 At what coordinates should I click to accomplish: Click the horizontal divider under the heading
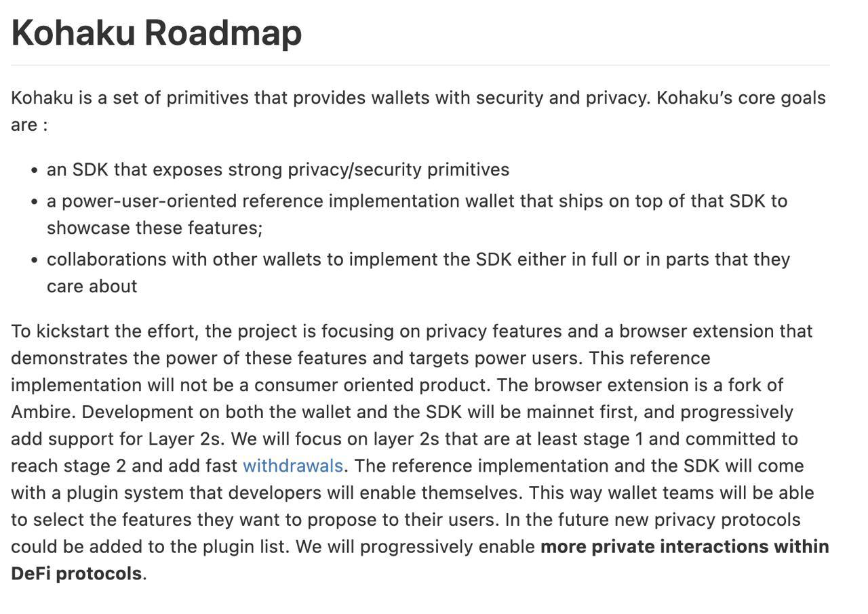420,65
